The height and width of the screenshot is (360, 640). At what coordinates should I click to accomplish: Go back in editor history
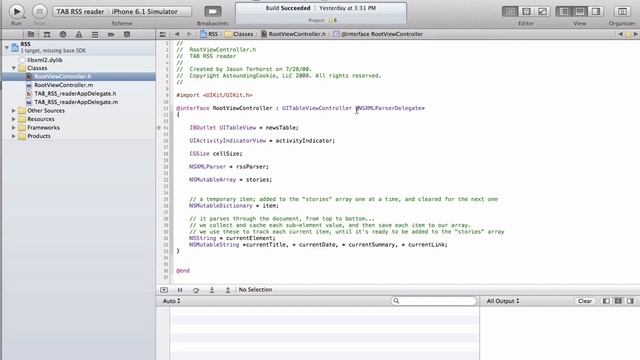(x=177, y=34)
